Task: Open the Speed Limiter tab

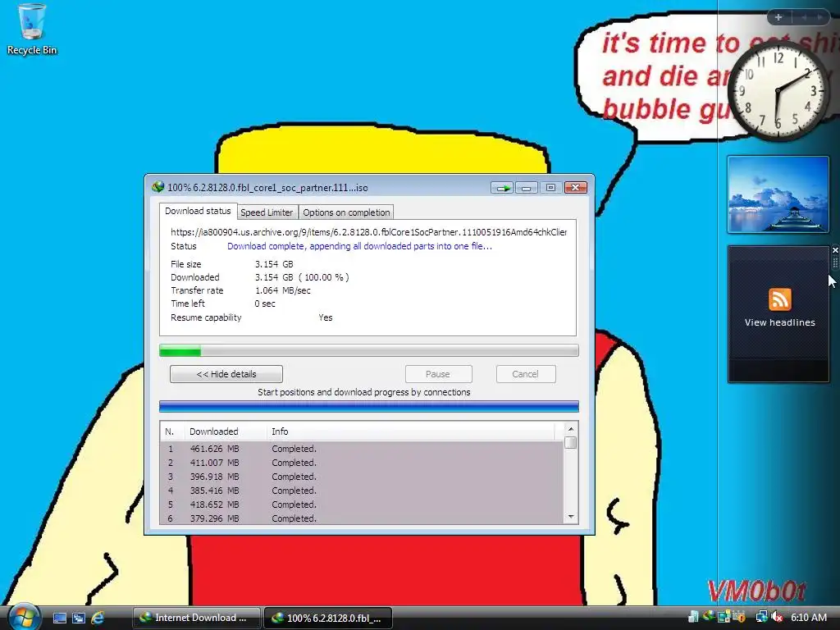Action: coord(267,212)
